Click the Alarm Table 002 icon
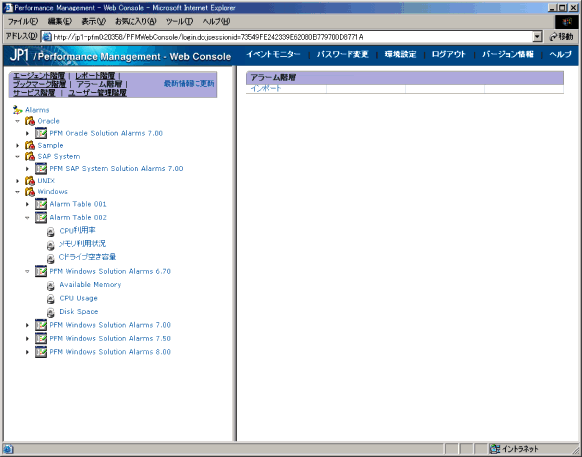 click(41, 217)
